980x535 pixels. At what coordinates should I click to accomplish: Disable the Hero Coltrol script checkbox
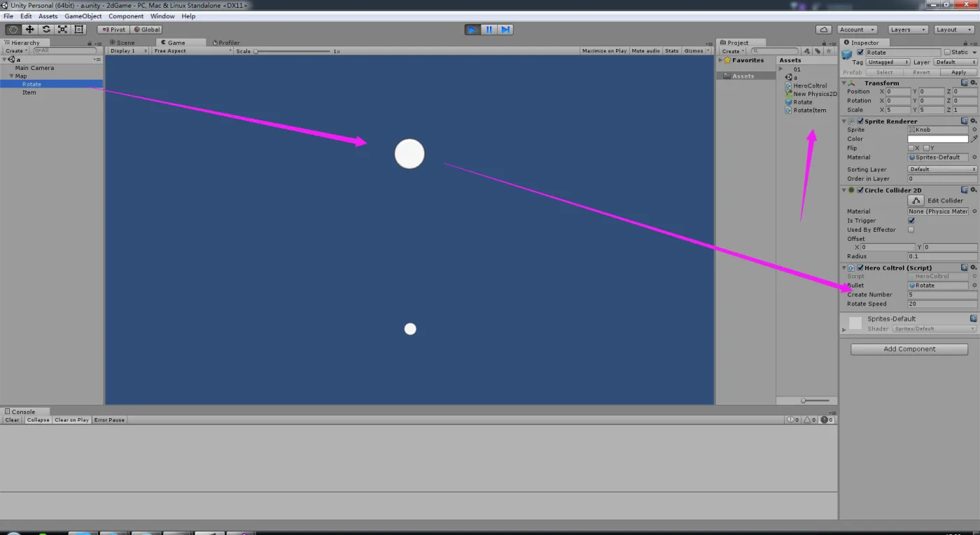pyautogui.click(x=860, y=267)
